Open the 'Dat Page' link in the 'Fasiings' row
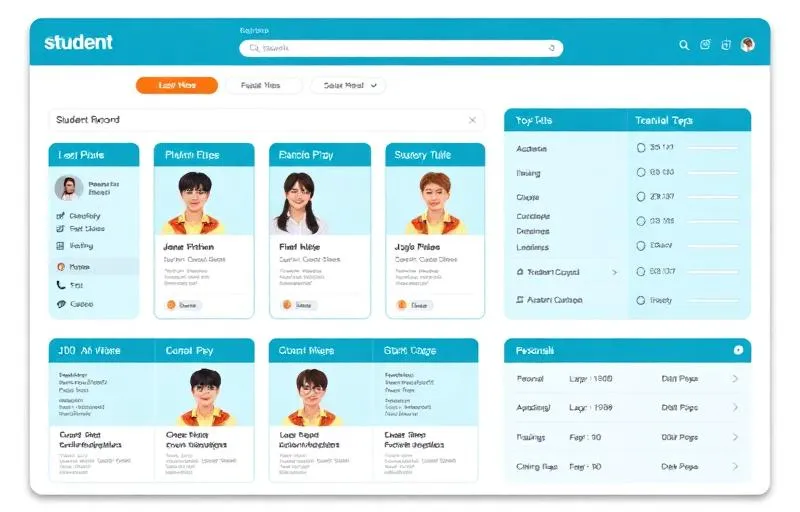Screen dimensions: 800x512 [679, 437]
